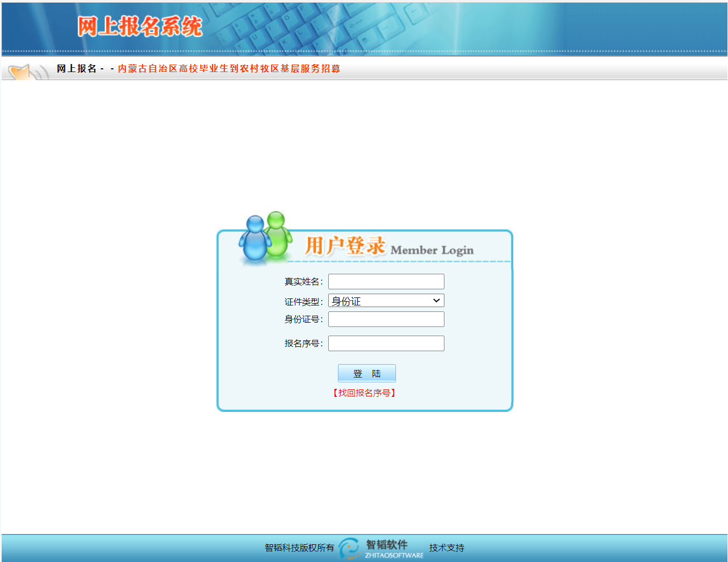Click the 智韬科技版权所有 footer text
This screenshot has height=562, width=728.
[299, 548]
